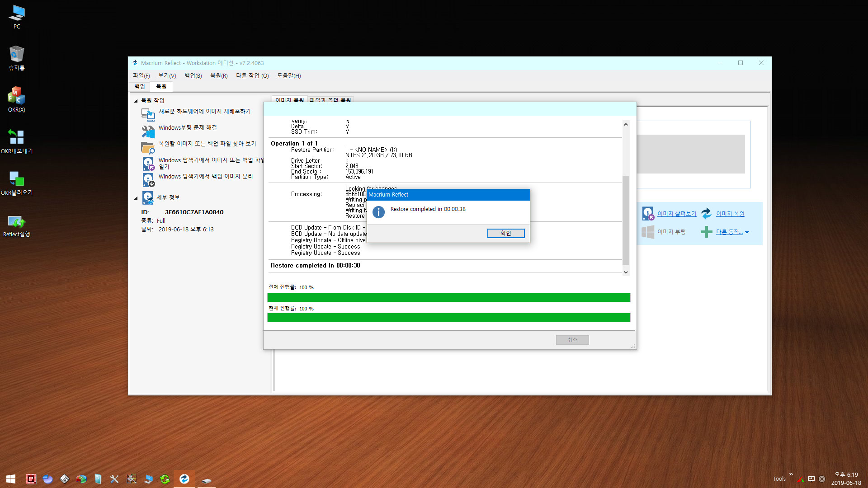Open the 파일(F) menu
Viewport: 868px width, 488px height.
(141, 75)
